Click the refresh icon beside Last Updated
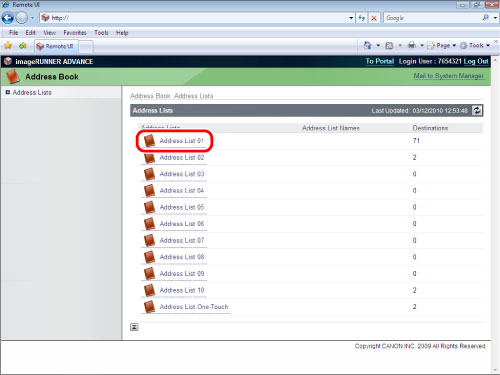The height and width of the screenshot is (375, 500). pos(477,110)
